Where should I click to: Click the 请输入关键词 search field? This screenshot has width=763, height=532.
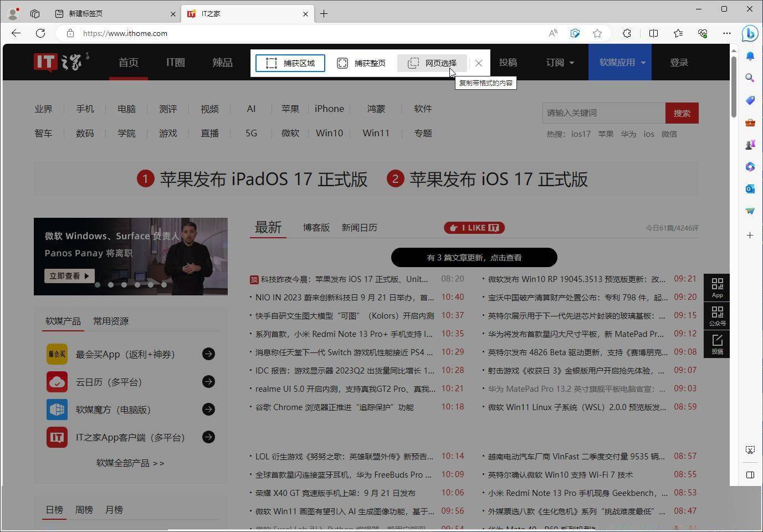coord(604,113)
